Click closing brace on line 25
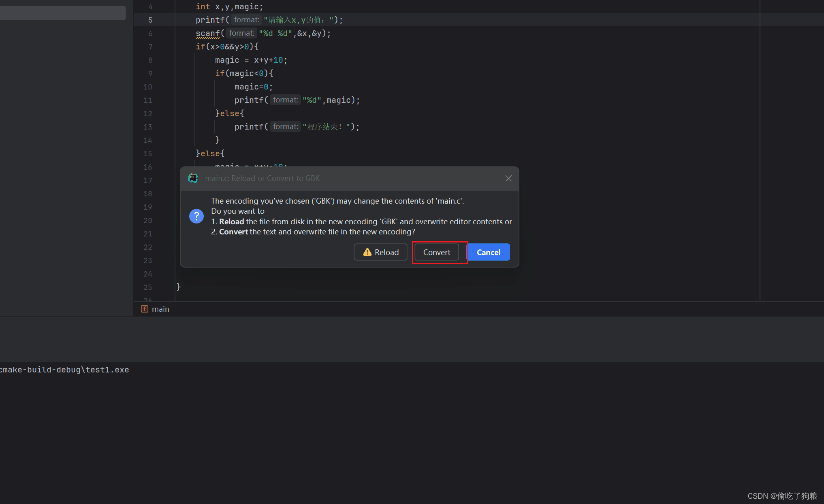The height and width of the screenshot is (504, 824). (x=179, y=287)
